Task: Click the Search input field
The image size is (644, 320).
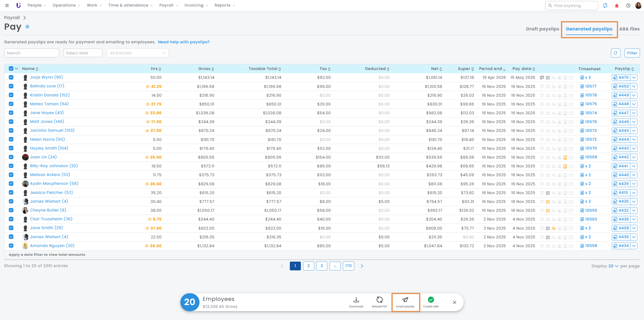Action: [x=32, y=53]
